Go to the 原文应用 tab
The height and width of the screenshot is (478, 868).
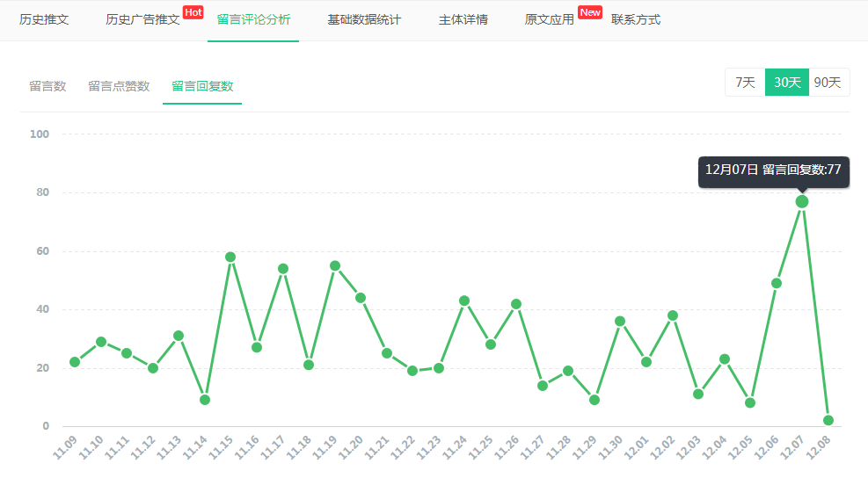pyautogui.click(x=549, y=20)
